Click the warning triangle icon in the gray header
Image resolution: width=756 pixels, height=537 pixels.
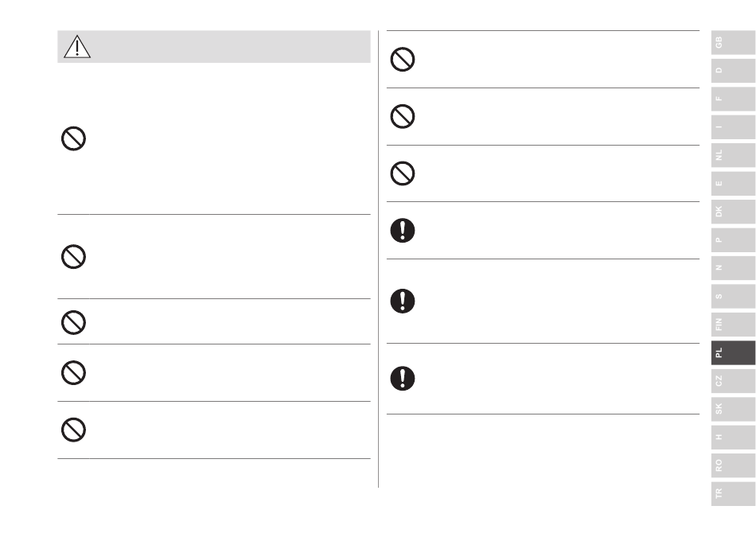click(x=77, y=47)
